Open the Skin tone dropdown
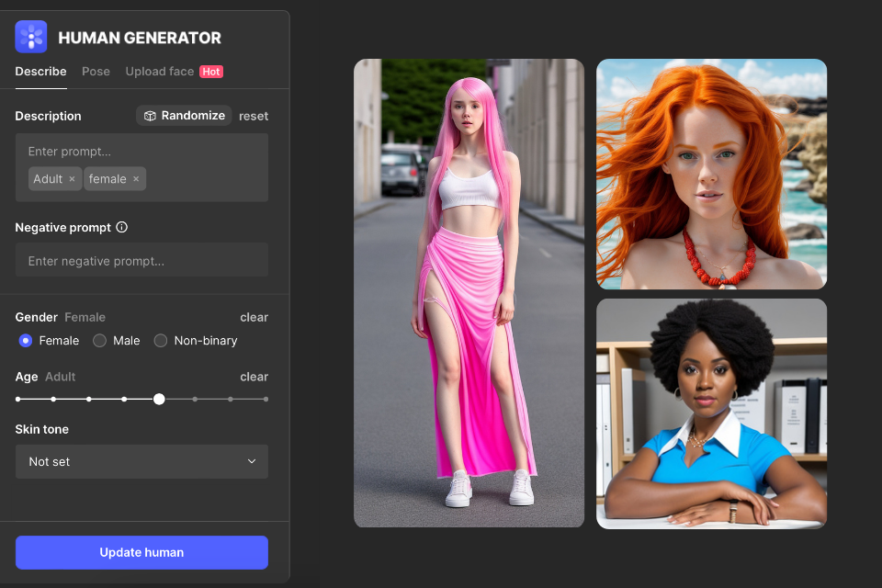Screen dimensions: 882x588 point(141,462)
